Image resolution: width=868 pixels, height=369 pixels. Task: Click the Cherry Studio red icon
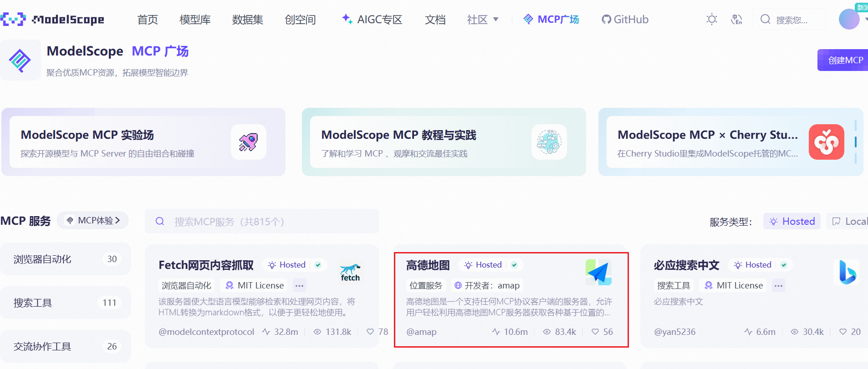pyautogui.click(x=827, y=142)
